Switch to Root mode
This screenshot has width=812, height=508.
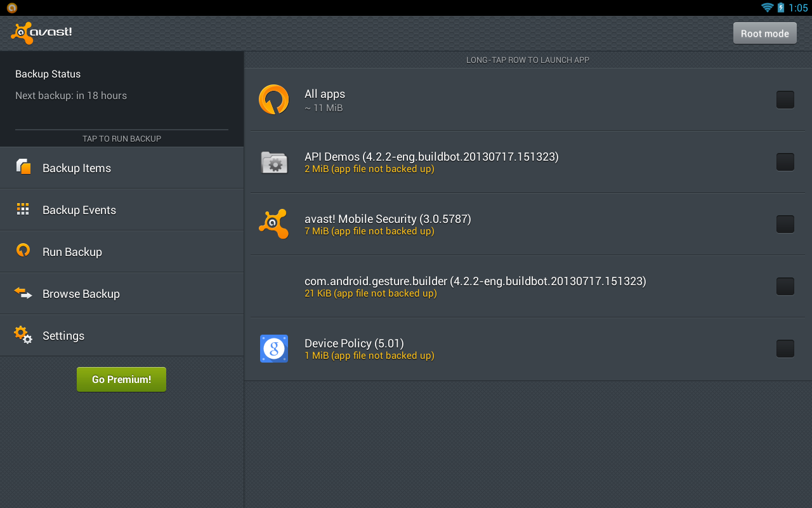[x=764, y=33]
